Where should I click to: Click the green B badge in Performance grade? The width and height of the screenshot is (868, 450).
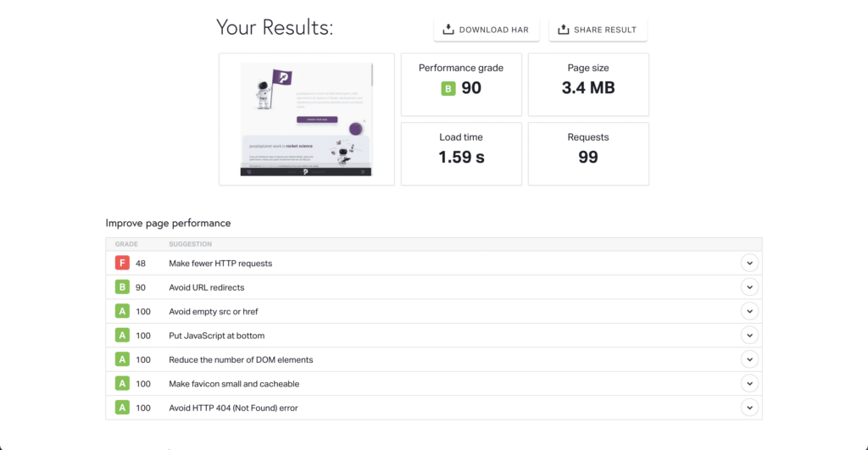pyautogui.click(x=448, y=88)
